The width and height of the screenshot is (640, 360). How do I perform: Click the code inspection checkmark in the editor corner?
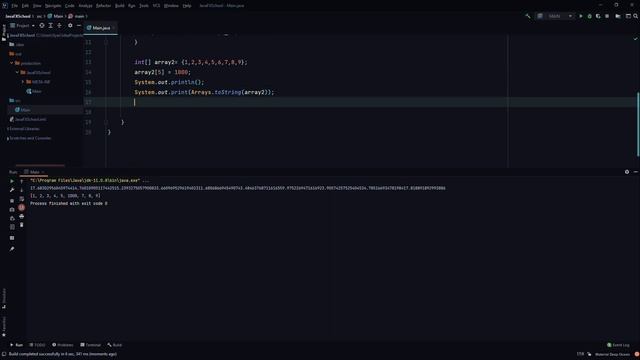(x=636, y=39)
